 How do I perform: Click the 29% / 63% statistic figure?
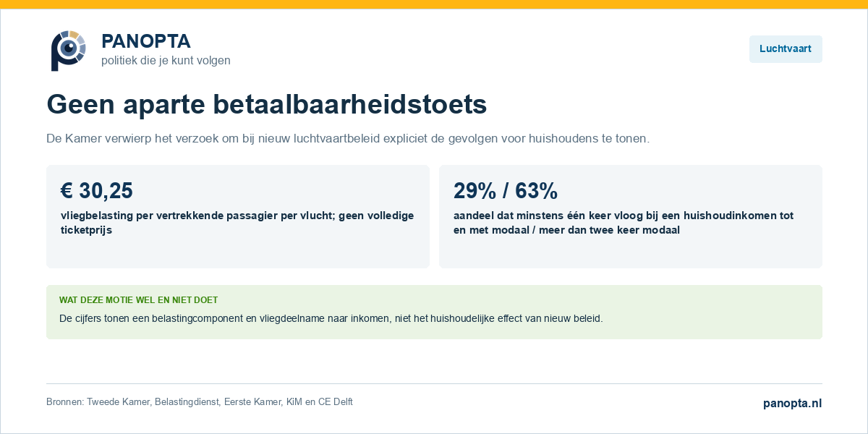pos(506,190)
